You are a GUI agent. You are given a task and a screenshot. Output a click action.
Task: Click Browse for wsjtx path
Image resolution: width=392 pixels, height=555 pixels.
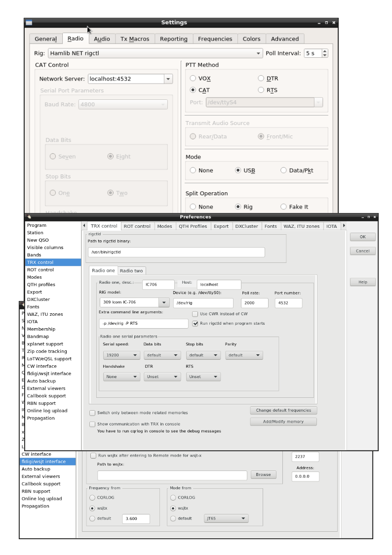(x=263, y=474)
